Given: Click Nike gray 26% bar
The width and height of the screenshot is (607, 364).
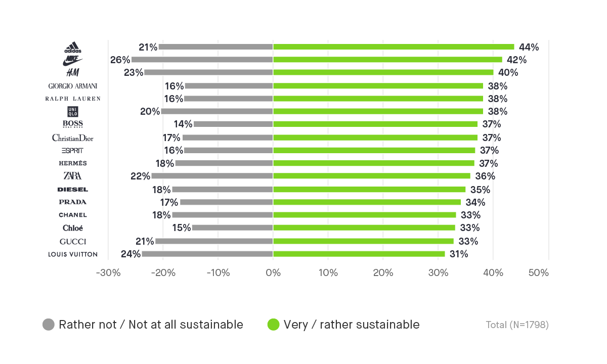Looking at the screenshot, I should pyautogui.click(x=202, y=60).
